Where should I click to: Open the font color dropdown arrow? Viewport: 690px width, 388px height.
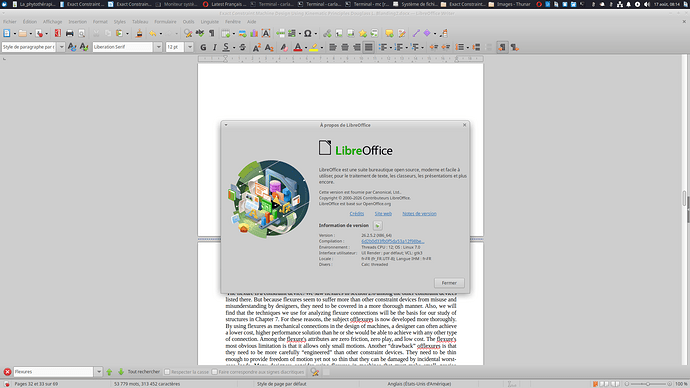point(306,47)
